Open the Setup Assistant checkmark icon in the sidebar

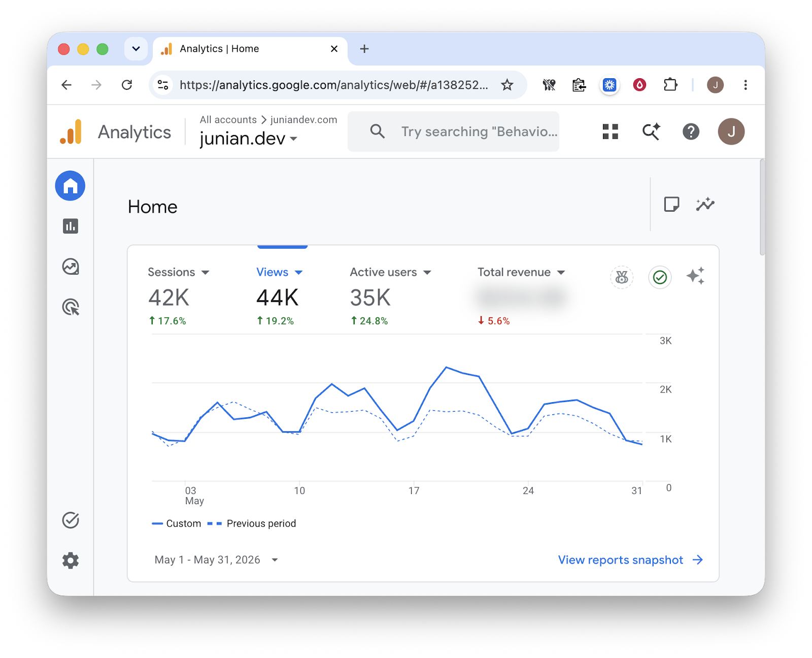point(71,520)
